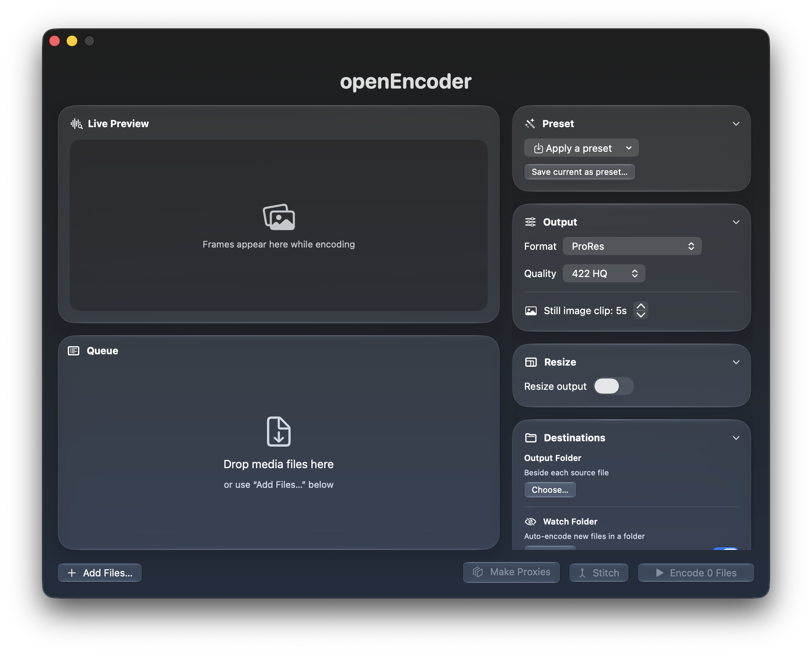Collapse the Resize section chevron
Screen dimensions: 812x654
tap(736, 362)
